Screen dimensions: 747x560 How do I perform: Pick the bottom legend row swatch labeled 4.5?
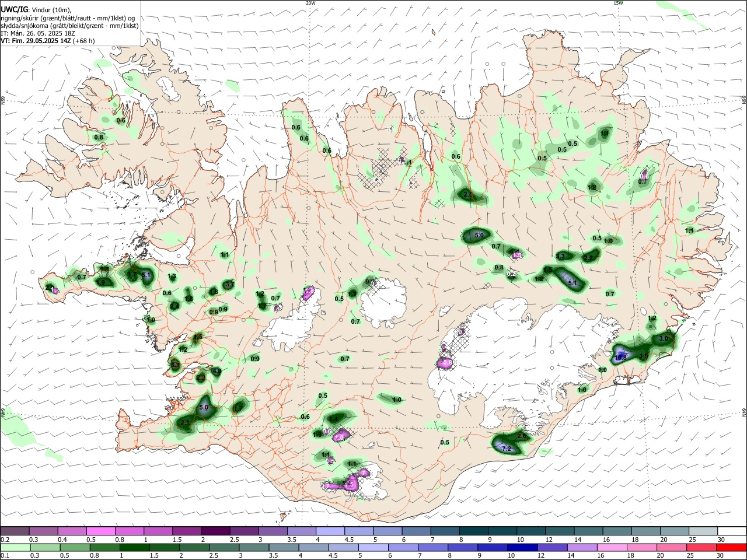[x=344, y=547]
